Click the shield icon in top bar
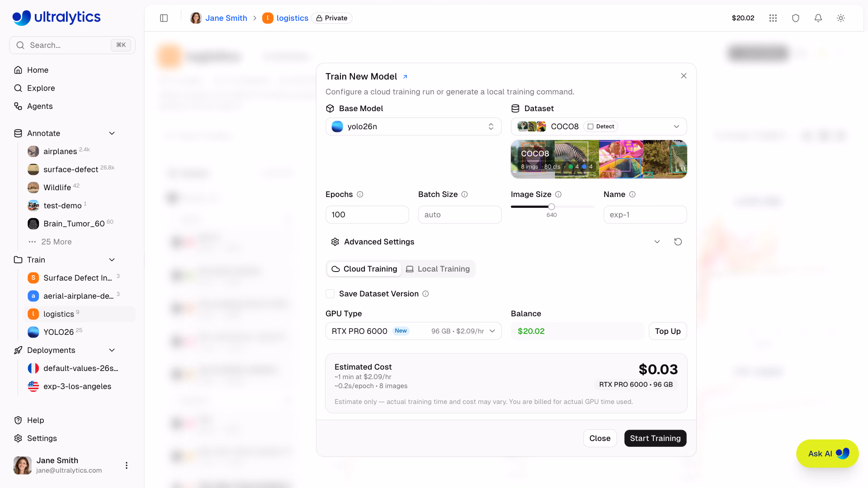 pyautogui.click(x=796, y=18)
